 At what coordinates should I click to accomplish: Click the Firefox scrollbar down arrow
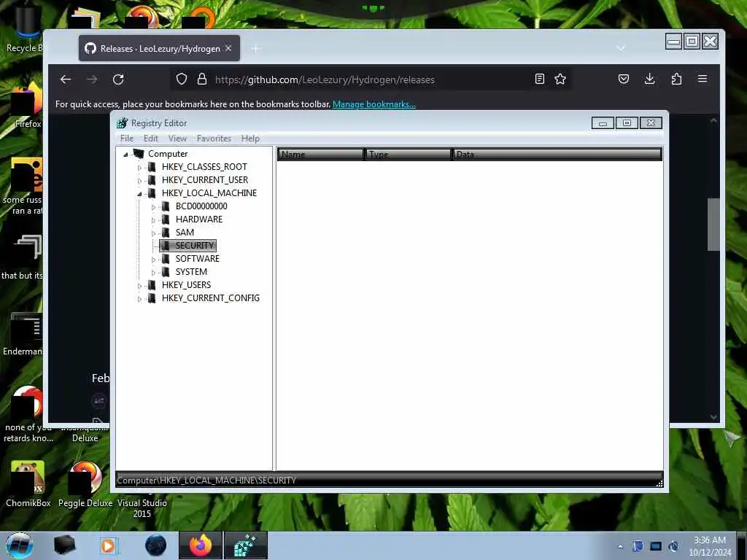point(713,416)
